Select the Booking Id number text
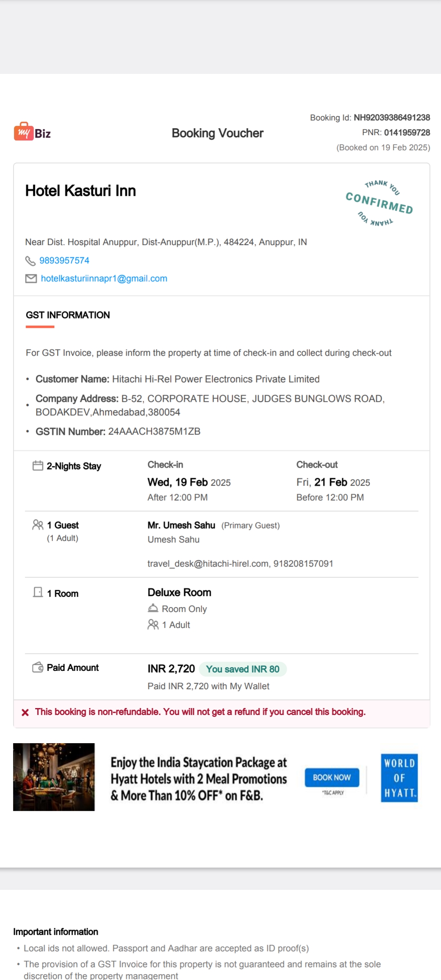Screen dimensions: 441x980 point(392,118)
